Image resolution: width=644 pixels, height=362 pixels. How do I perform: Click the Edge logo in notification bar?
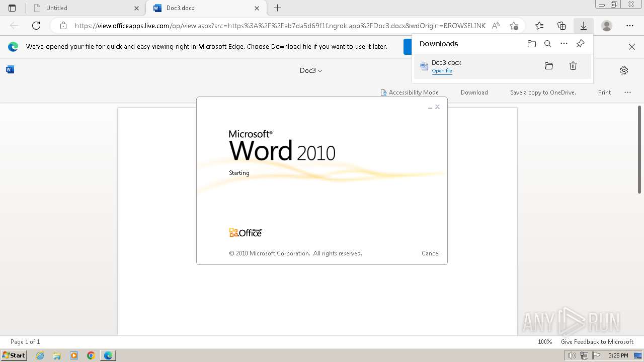(x=13, y=47)
